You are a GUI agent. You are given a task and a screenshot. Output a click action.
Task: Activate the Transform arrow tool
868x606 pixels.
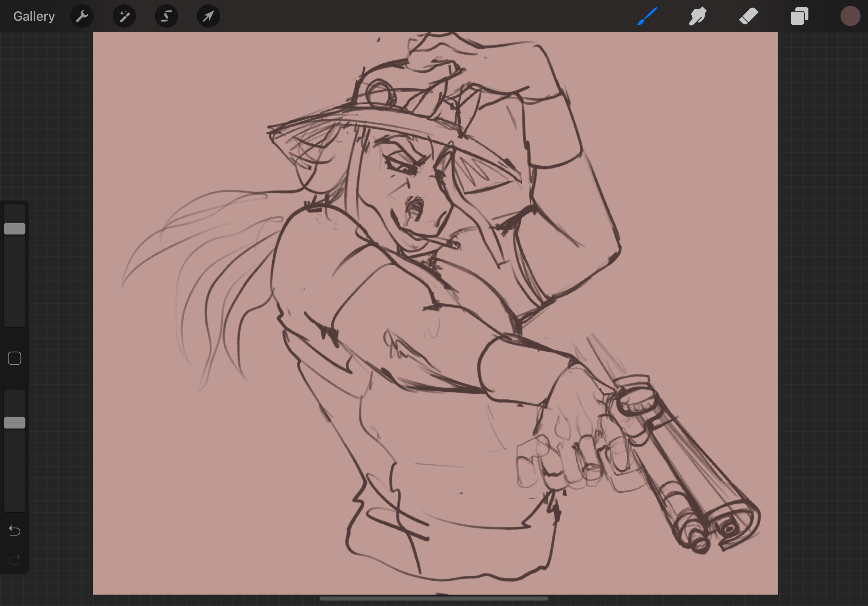pos(208,16)
